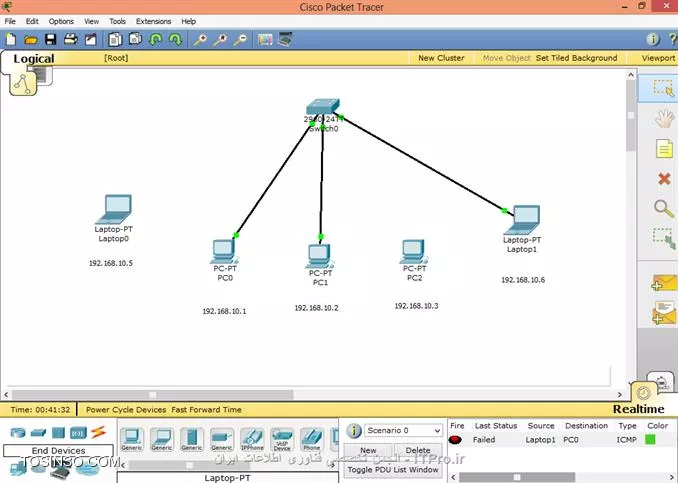
Task: Click Toggle PDU List Window button
Action: (x=393, y=469)
